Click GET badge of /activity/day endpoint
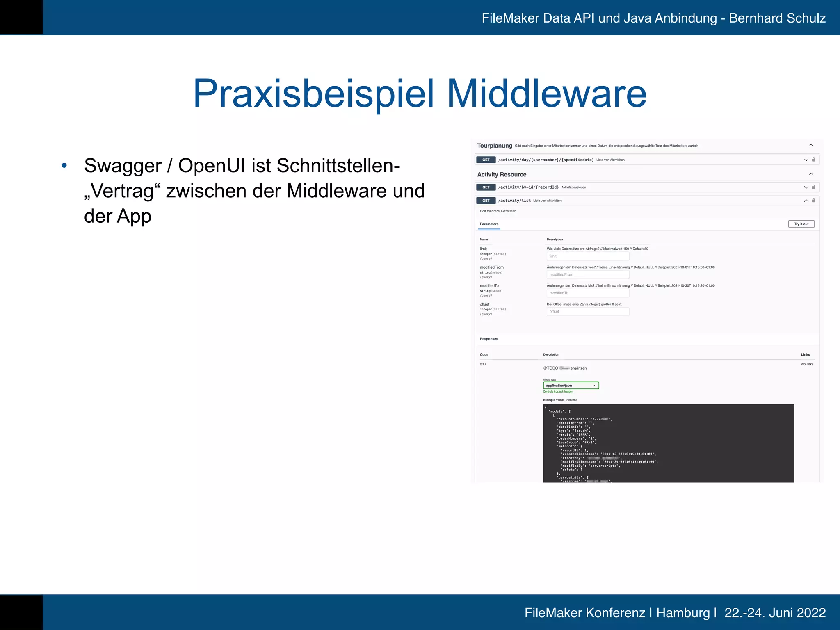The width and height of the screenshot is (840, 630). coord(486,160)
